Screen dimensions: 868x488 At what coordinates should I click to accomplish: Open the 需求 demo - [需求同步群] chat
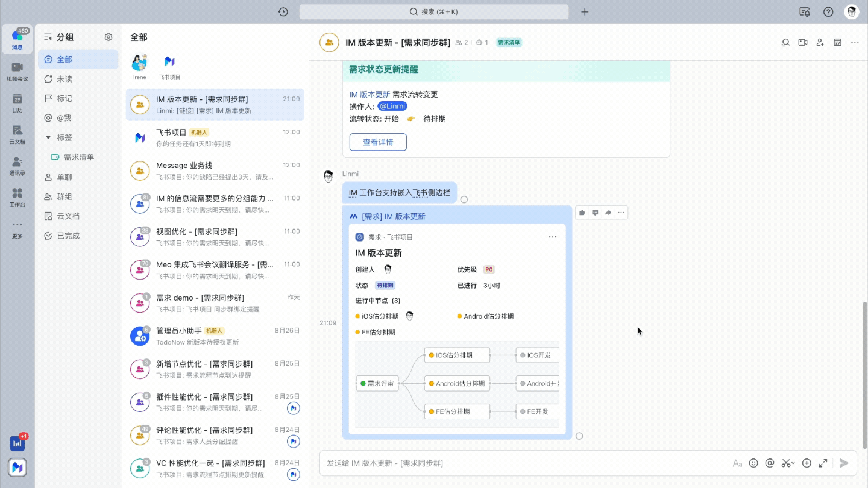coord(215,303)
